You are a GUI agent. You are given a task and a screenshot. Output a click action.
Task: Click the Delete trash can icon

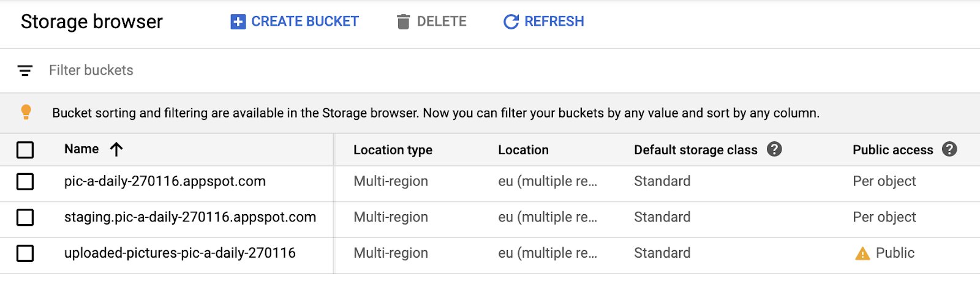pyautogui.click(x=403, y=22)
